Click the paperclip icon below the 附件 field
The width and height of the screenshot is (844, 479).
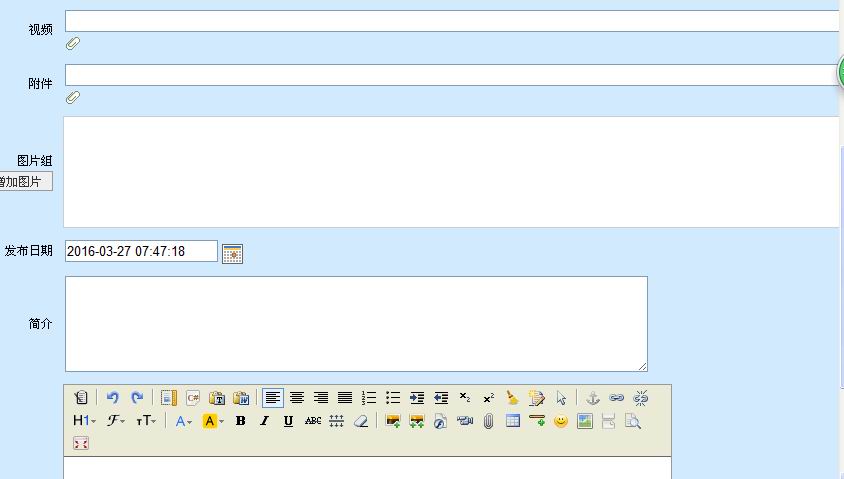pos(72,98)
